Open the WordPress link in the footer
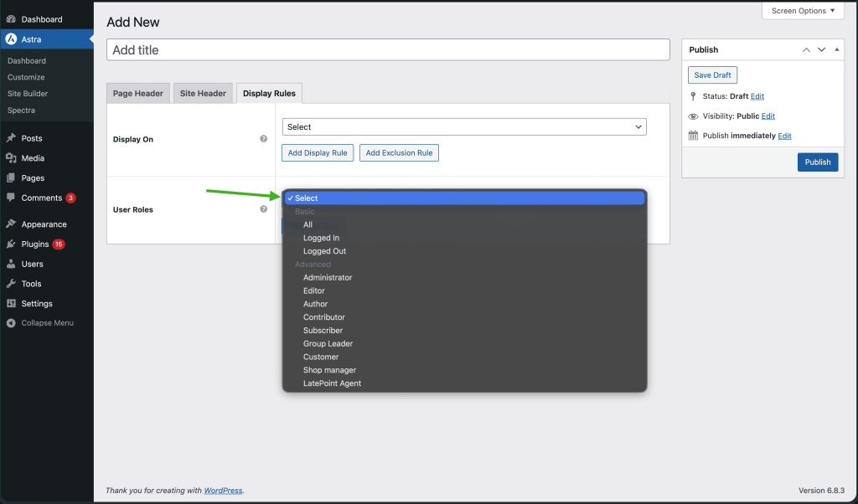858x504 pixels. [223, 490]
